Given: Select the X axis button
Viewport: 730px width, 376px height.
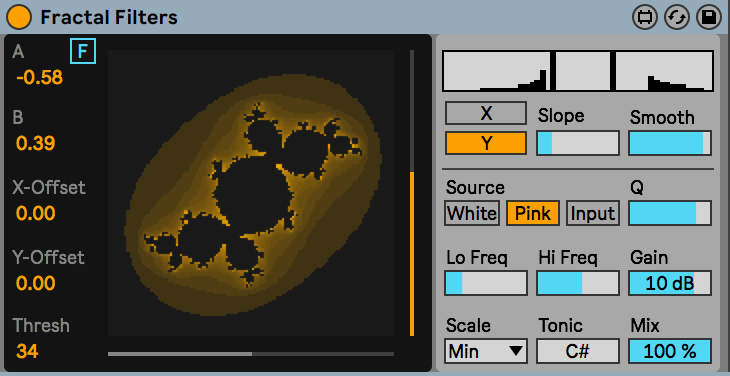Looking at the screenshot, I should (x=486, y=113).
